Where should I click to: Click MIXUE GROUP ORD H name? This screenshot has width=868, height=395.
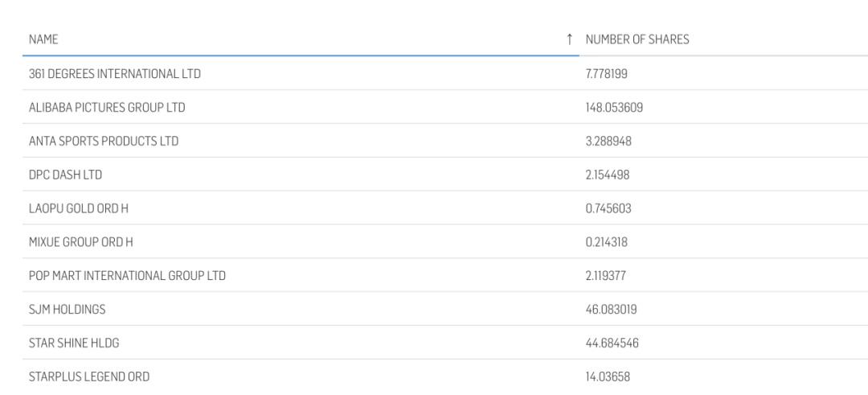[80, 242]
